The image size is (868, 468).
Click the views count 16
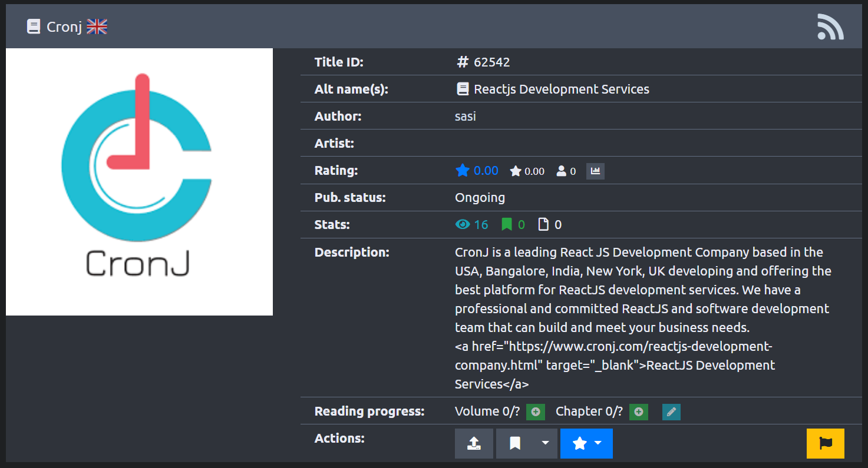pyautogui.click(x=481, y=224)
